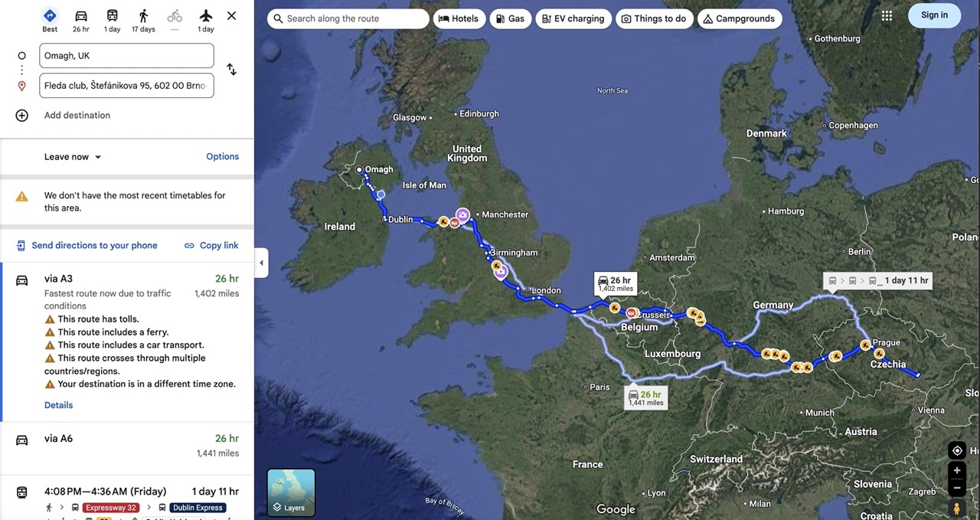Filter by EV charging stations
980x520 pixels.
point(573,18)
